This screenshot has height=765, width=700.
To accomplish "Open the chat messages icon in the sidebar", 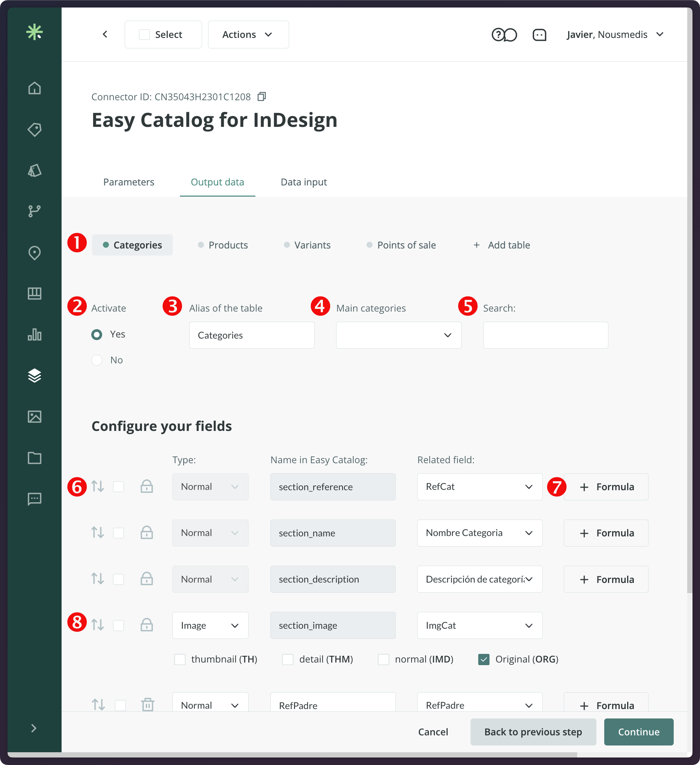I will pyautogui.click(x=35, y=498).
